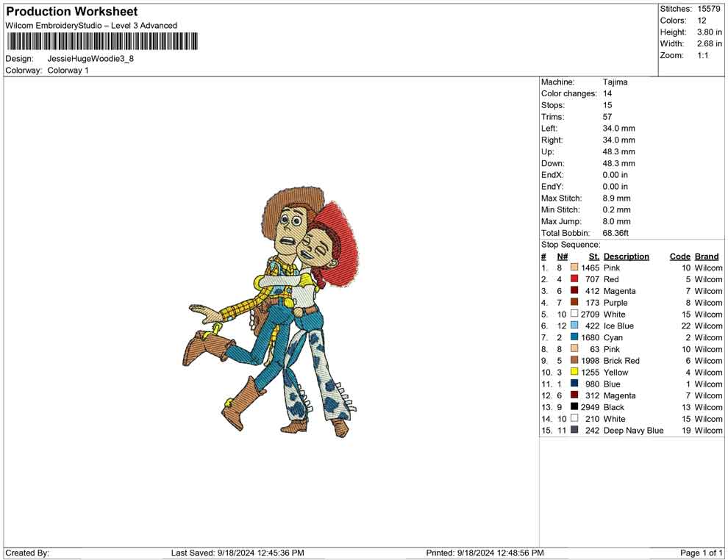Click the embroidery design preview image
This screenshot has width=728, height=560.
coord(270,312)
